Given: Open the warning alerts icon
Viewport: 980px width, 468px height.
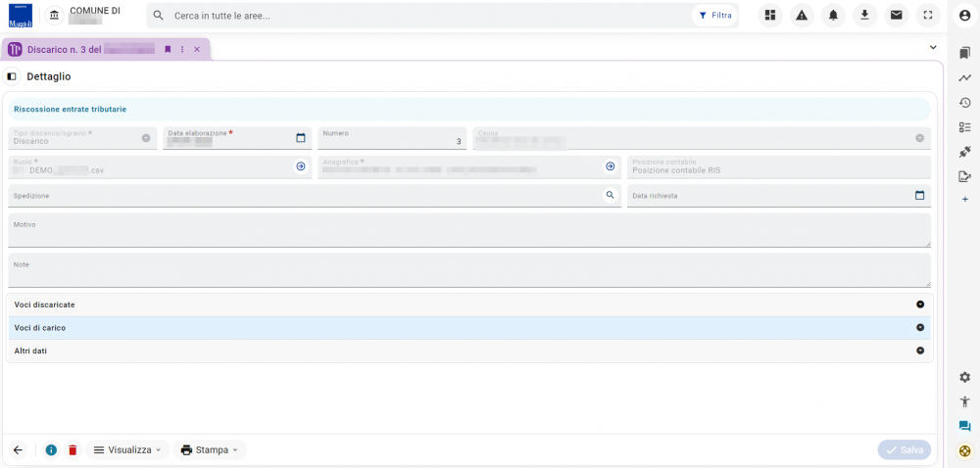Looking at the screenshot, I should pyautogui.click(x=802, y=16).
